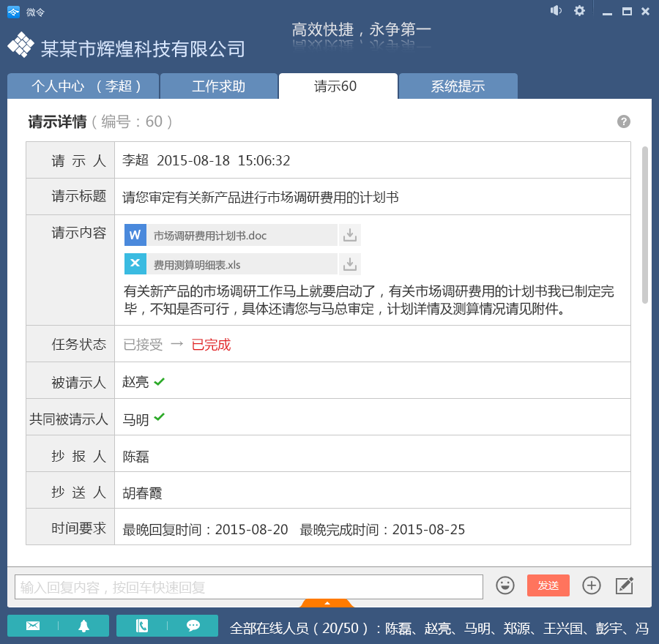This screenshot has height=644, width=659.
Task: Toggle the sound speaker icon
Action: [x=556, y=10]
